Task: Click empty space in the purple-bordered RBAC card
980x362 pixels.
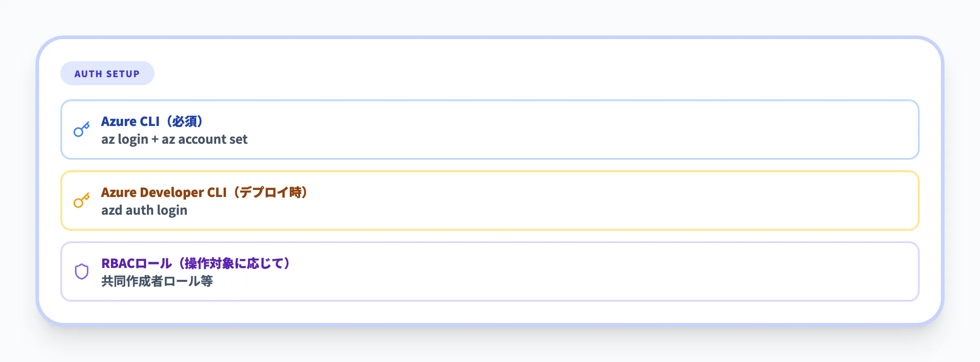Action: (577, 271)
